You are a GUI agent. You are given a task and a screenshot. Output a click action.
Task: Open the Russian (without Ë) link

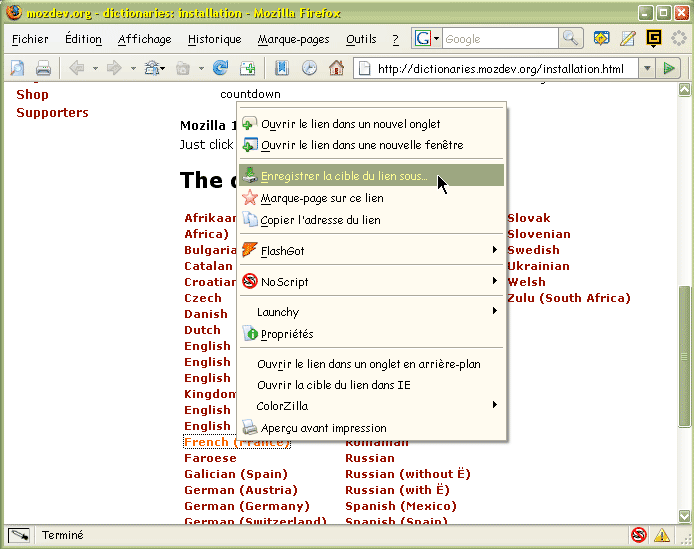click(408, 474)
